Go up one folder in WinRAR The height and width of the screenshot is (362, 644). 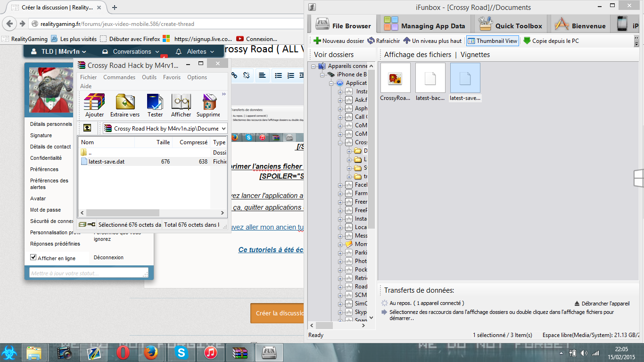click(x=87, y=128)
